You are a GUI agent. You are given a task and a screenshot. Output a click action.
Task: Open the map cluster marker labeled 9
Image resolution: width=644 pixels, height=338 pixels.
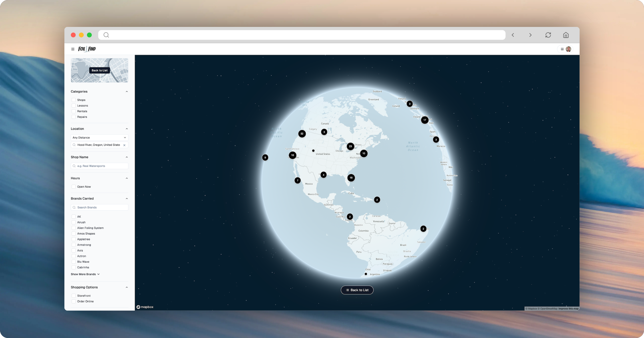click(x=265, y=158)
